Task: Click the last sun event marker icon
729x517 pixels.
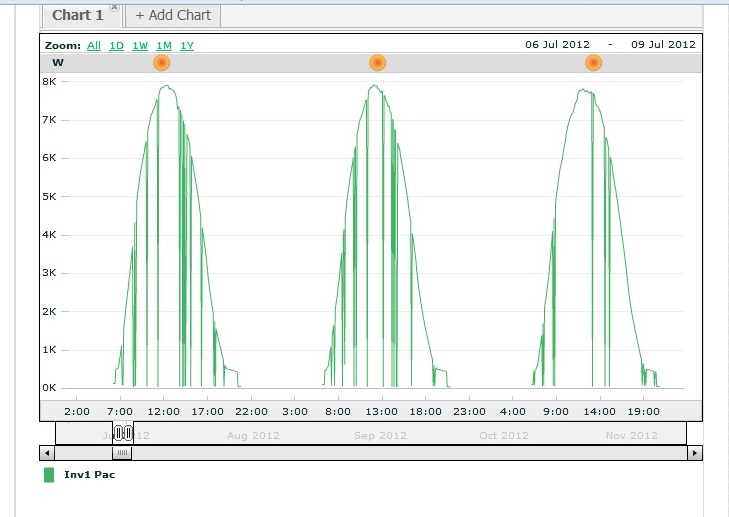Action: (x=593, y=63)
